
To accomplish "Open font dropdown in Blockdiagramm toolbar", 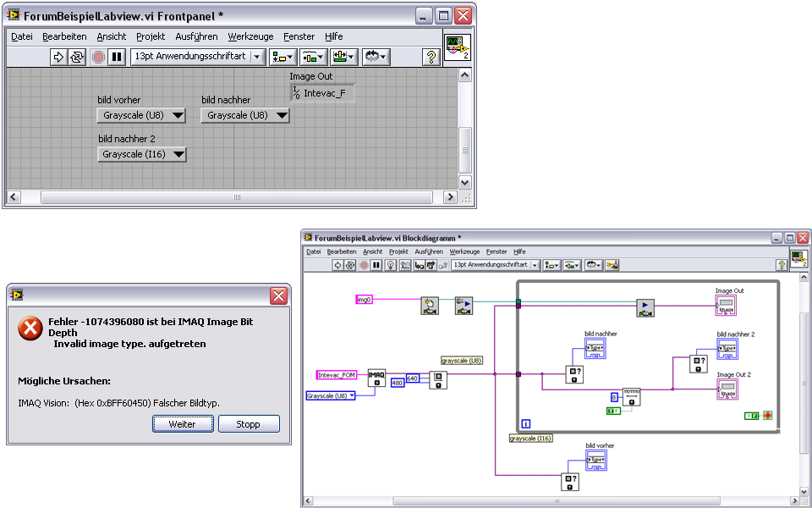I will tap(496, 265).
